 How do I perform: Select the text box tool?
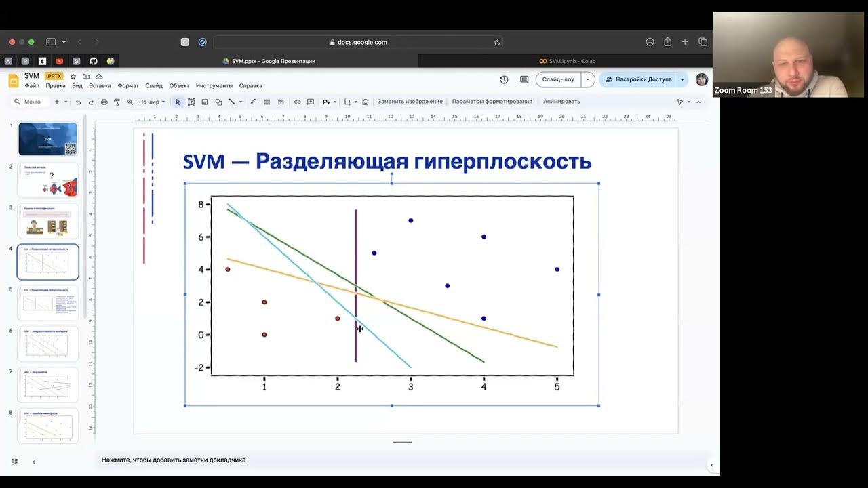tap(191, 102)
